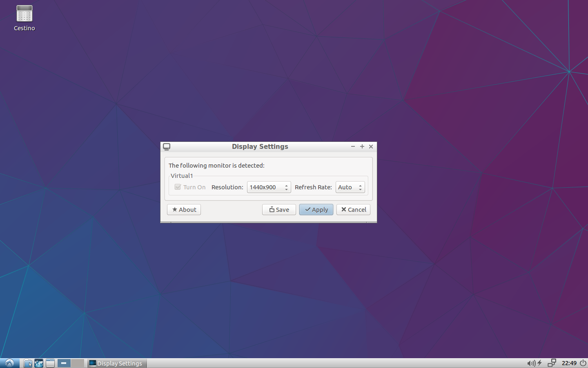Expand the Refresh Rate dropdown set to Auto

coord(350,187)
